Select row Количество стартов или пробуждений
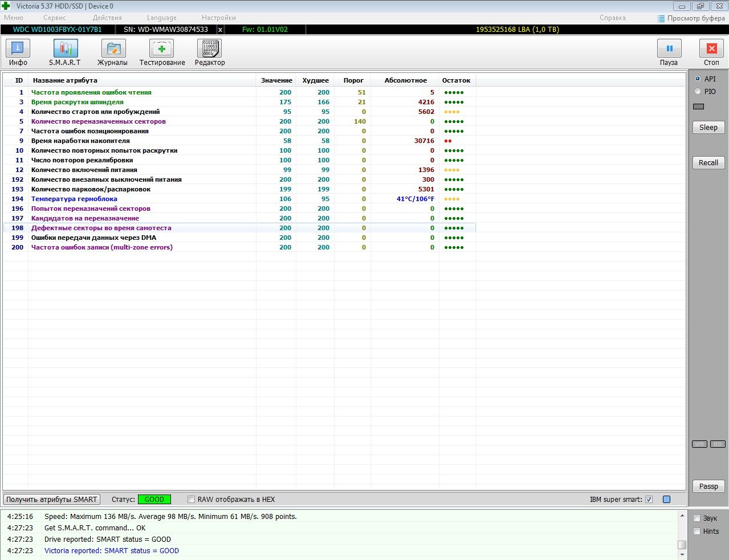This screenshot has width=729, height=560. point(239,112)
